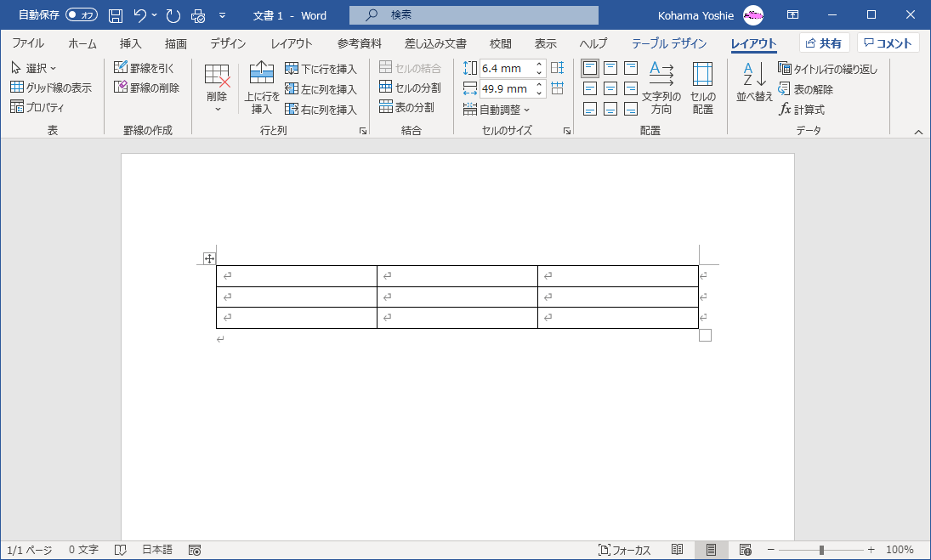
Task: Switch to the 参考資料 tab
Action: [x=359, y=43]
